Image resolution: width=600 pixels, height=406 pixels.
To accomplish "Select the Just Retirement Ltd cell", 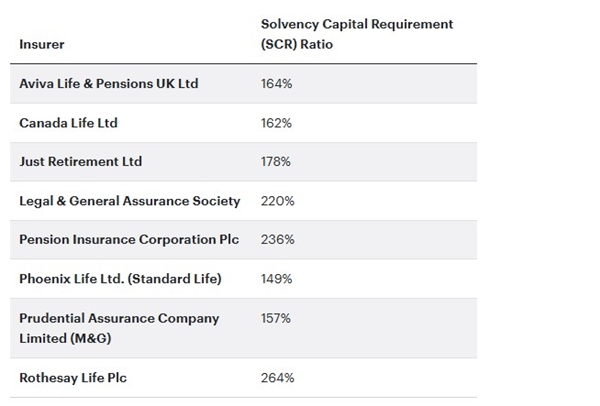I will 81,162.
